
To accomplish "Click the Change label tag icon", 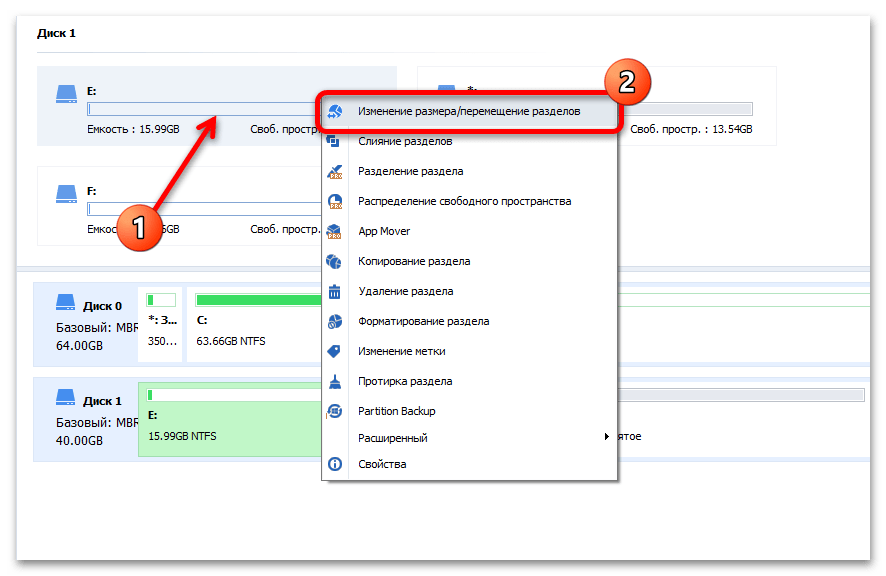I will click(x=335, y=351).
